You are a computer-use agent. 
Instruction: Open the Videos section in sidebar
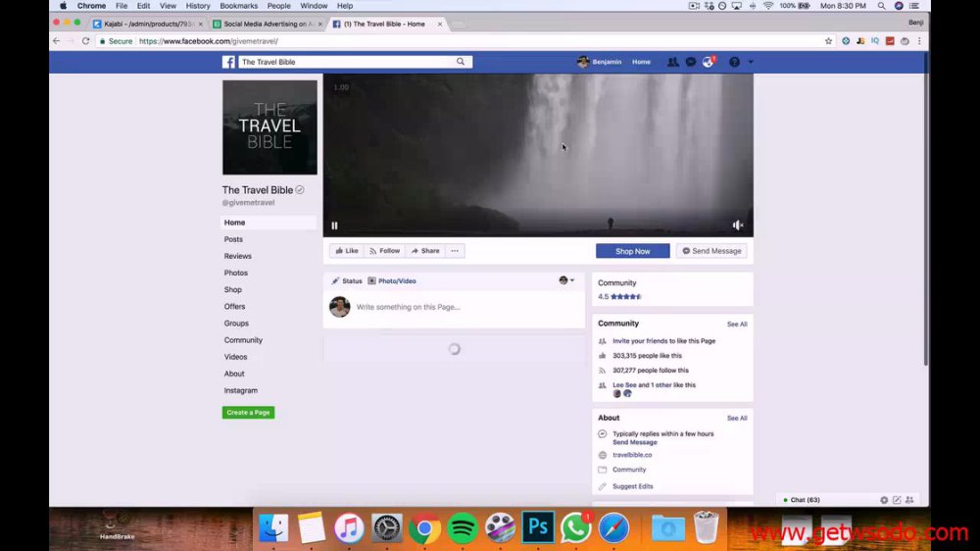click(x=235, y=357)
